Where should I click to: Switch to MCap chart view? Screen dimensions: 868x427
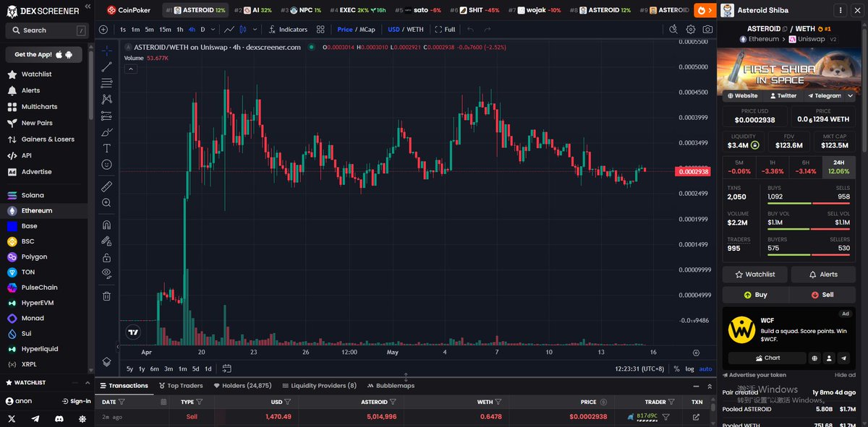(x=369, y=30)
